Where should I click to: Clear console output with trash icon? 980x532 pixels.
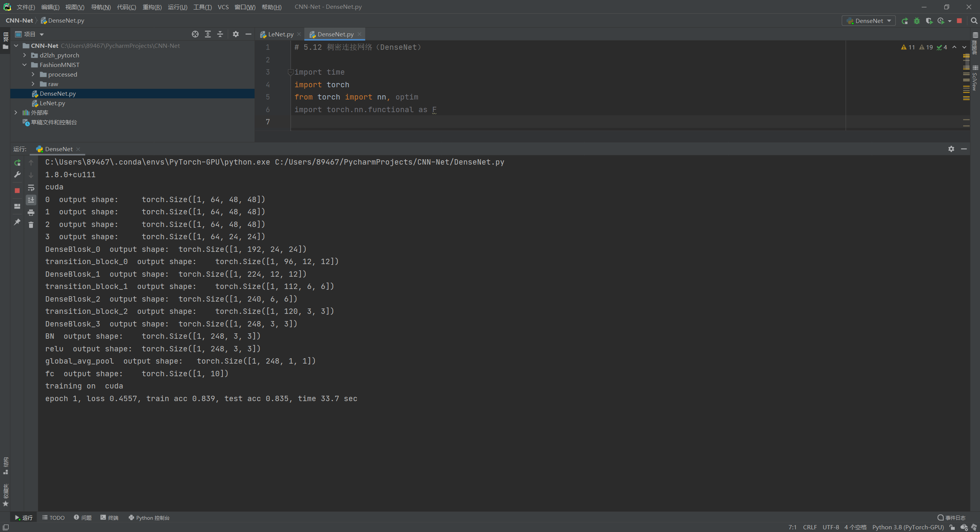point(31,225)
